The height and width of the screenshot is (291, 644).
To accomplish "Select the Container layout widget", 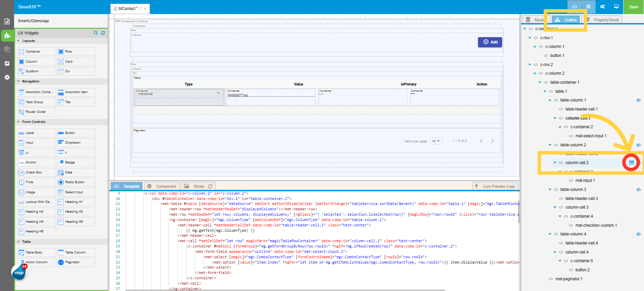I will 37,52.
